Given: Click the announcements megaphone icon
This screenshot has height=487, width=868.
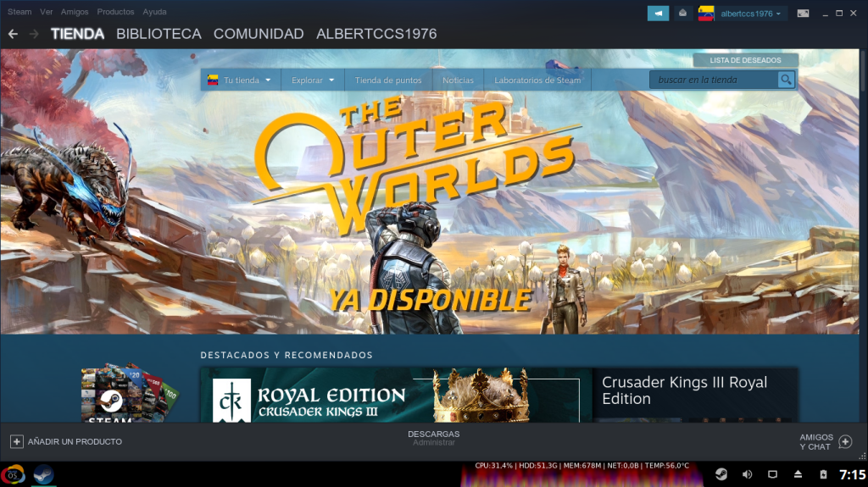Looking at the screenshot, I should pos(658,13).
